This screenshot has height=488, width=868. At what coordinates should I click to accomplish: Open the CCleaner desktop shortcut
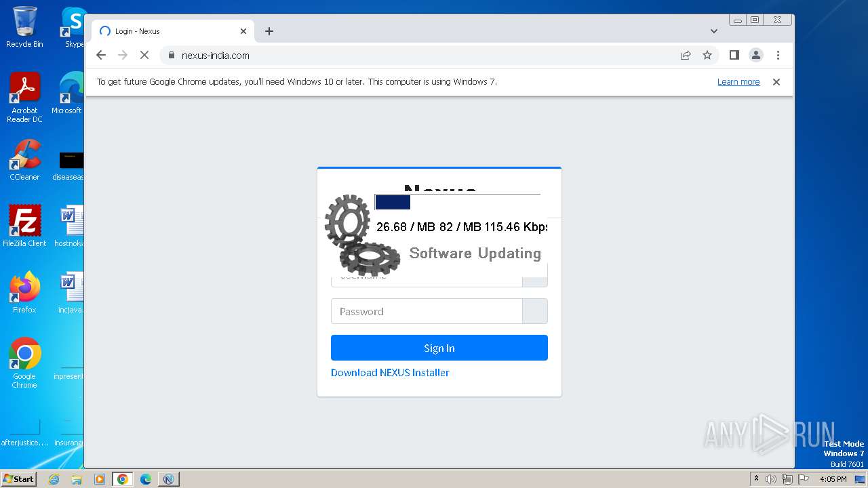coord(24,161)
